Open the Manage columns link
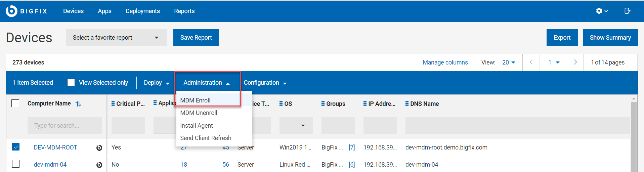Image resolution: width=644 pixels, height=172 pixels. 445,62
